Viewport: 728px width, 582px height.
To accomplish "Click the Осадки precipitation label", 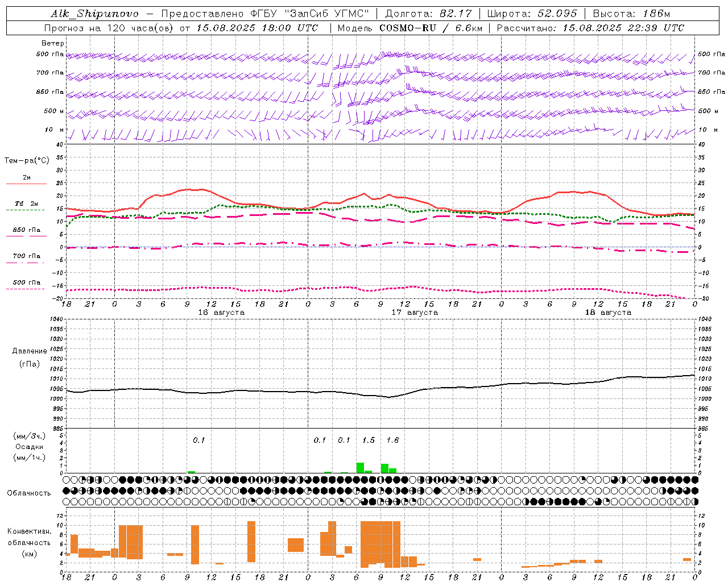I will [29, 447].
